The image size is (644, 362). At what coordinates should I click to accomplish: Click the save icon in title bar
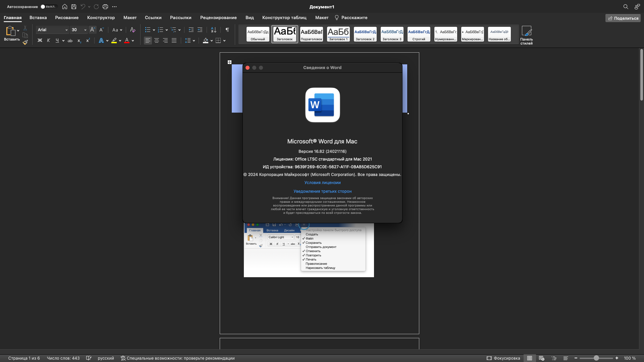point(74,7)
